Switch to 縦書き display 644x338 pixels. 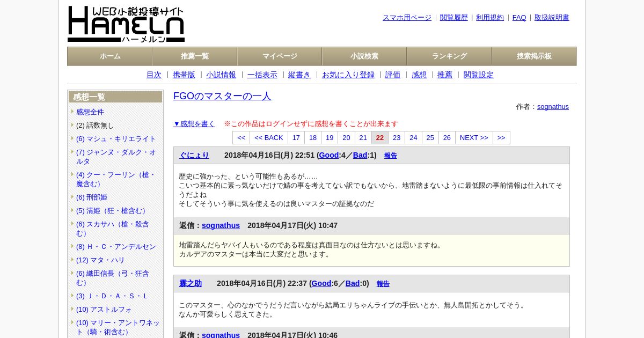[x=299, y=75]
